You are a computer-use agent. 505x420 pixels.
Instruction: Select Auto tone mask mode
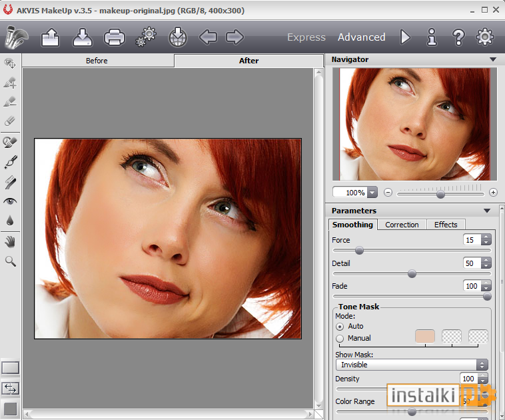click(340, 327)
